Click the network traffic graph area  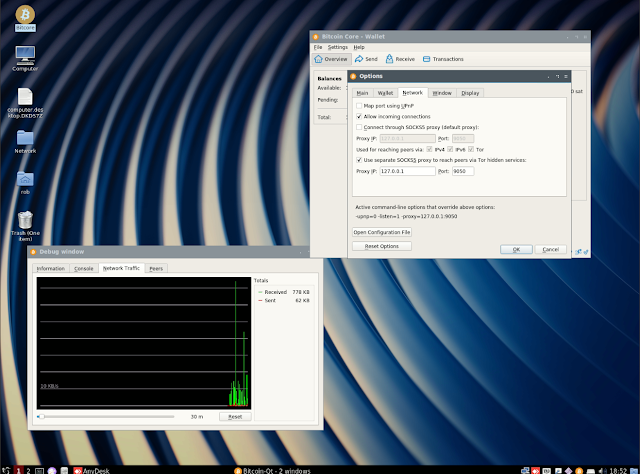click(144, 343)
